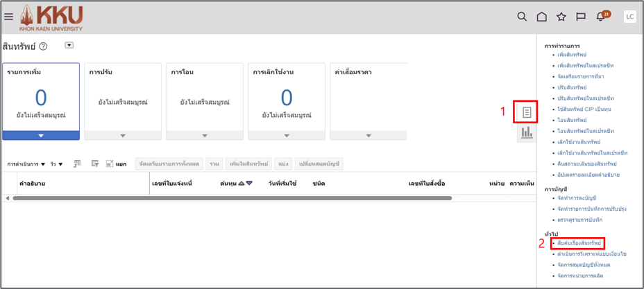The width and height of the screenshot is (644, 289).
Task: Open the watchlist flag icon
Action: pyautogui.click(x=581, y=17)
